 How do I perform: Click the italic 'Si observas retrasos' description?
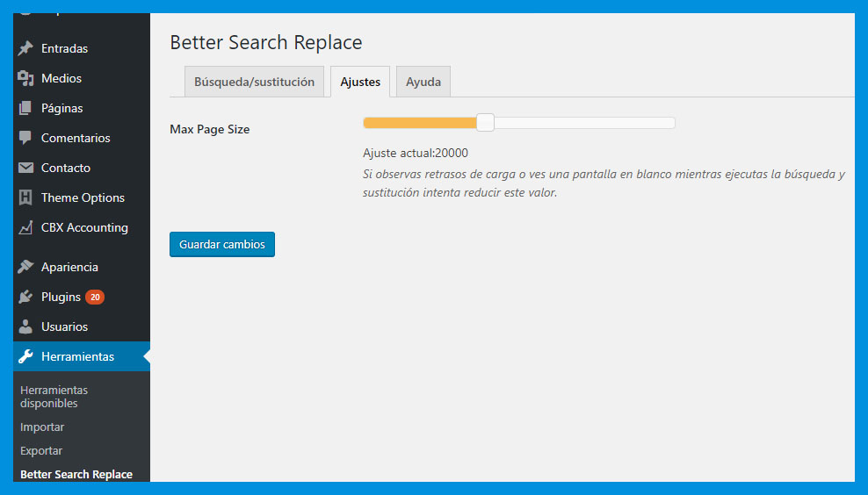[x=604, y=183]
